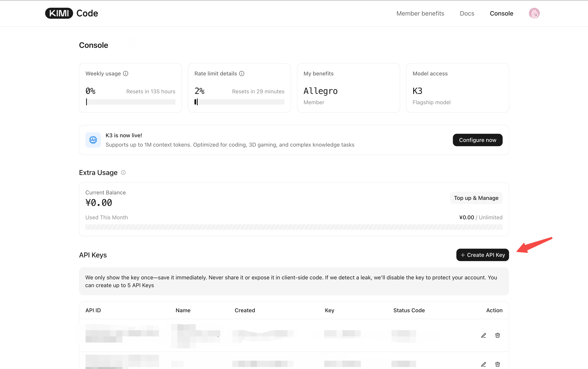This screenshot has width=588, height=369.
Task: Delete the first API key row
Action: pos(497,335)
